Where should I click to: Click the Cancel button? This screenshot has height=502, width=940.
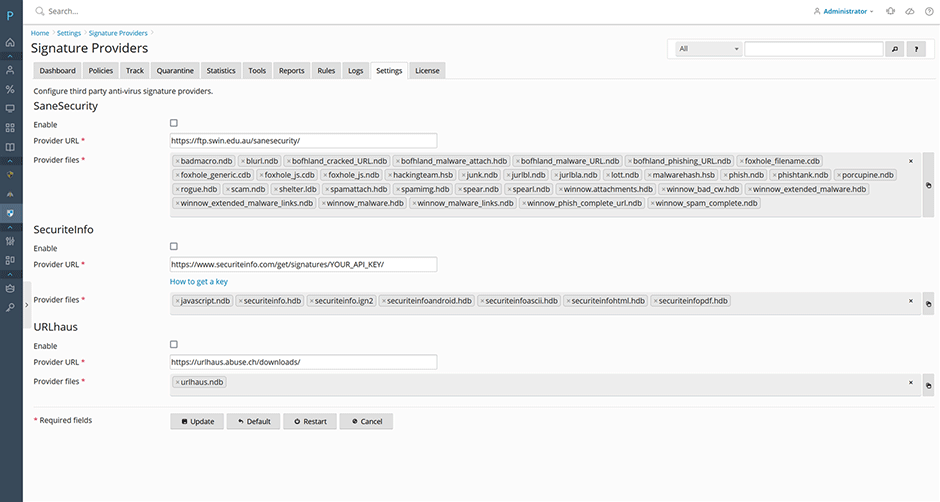coord(366,422)
